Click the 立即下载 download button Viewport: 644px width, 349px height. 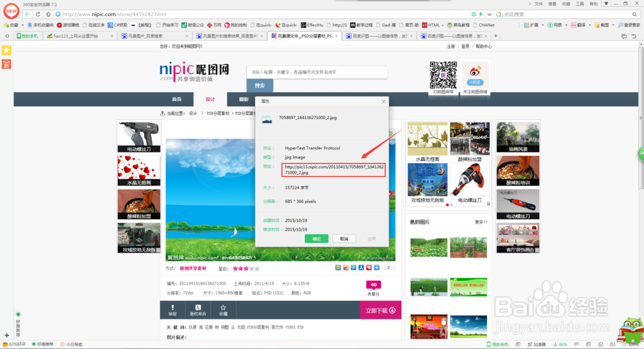click(381, 310)
